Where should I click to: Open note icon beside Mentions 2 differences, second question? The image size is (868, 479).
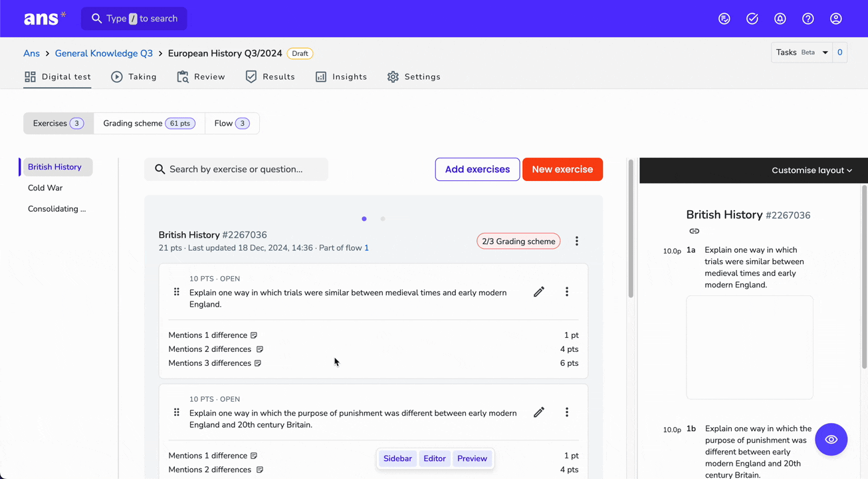pyautogui.click(x=260, y=470)
